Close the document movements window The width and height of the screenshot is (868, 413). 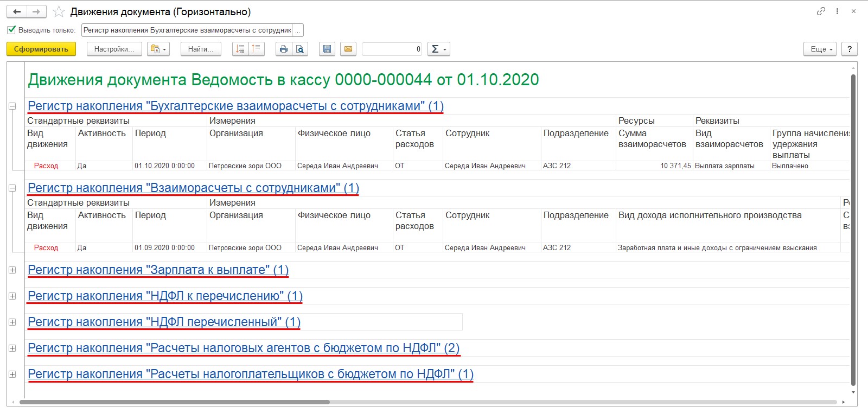tap(853, 11)
